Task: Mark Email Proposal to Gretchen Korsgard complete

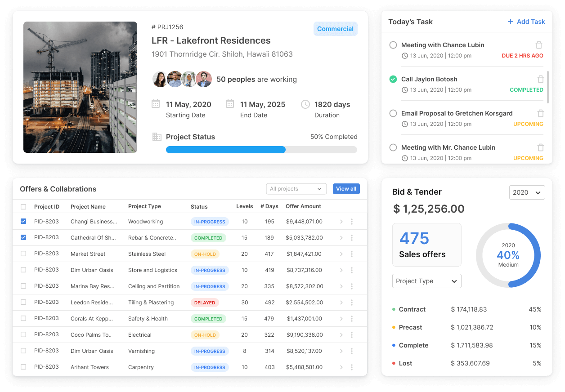Action: pyautogui.click(x=393, y=113)
